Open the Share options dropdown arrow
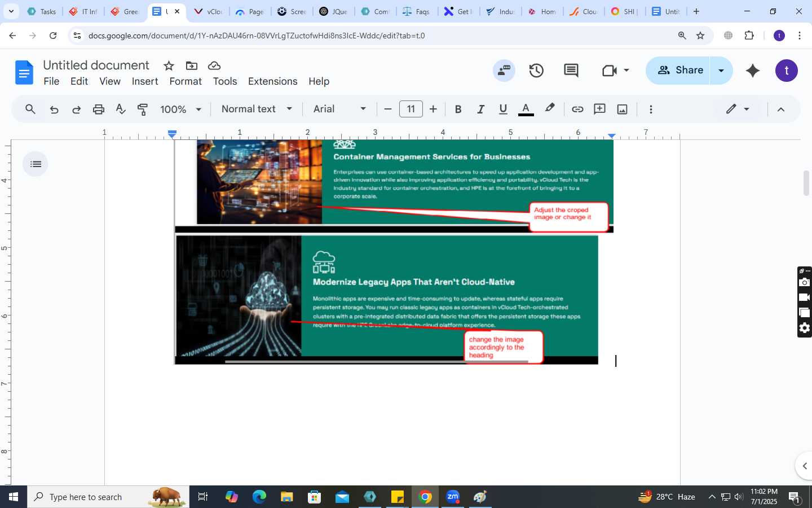This screenshot has height=508, width=812. 721,71
